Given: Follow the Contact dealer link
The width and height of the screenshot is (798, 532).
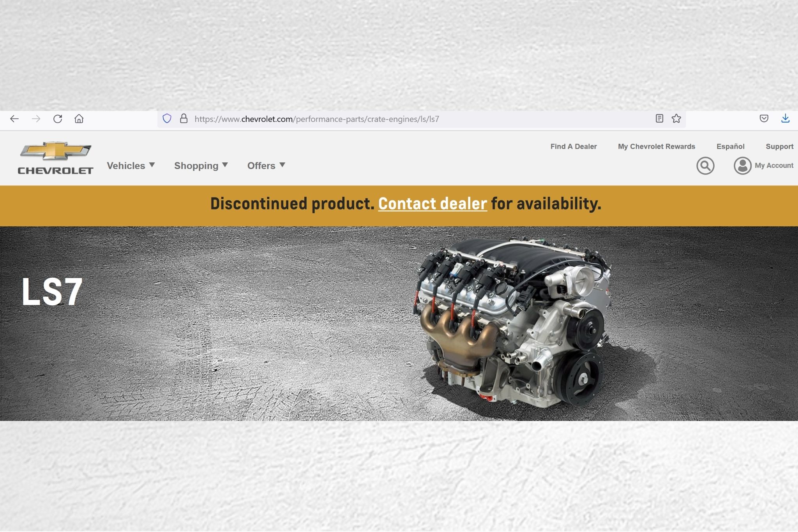Looking at the screenshot, I should [x=433, y=204].
